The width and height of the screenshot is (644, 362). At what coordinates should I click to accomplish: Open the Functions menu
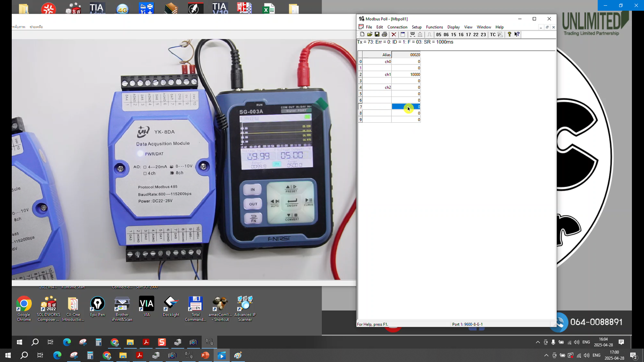tap(434, 27)
